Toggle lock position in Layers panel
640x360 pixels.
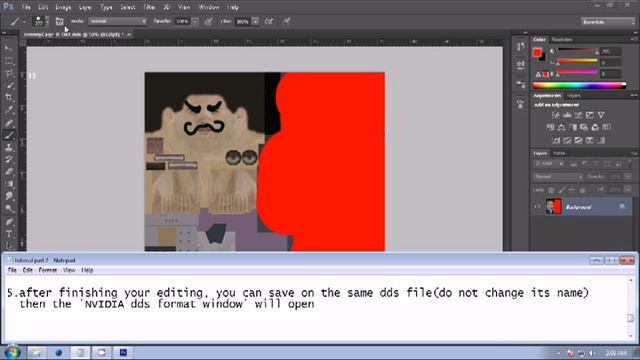(572, 190)
